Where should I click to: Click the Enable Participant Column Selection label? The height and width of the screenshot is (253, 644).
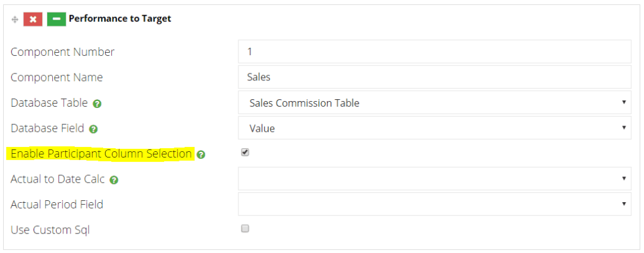(101, 154)
